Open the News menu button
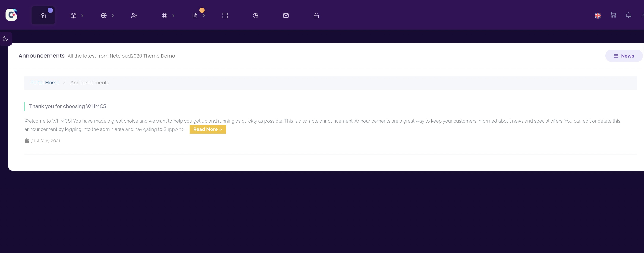644x253 pixels. (624, 56)
